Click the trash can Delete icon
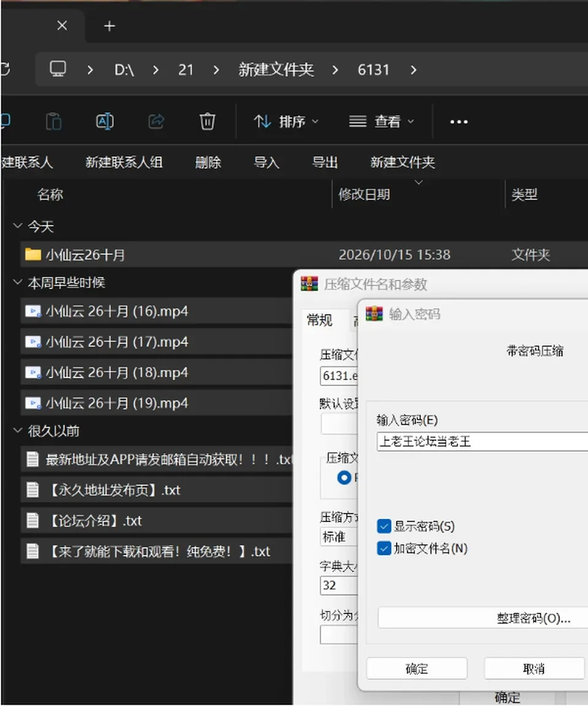588x706 pixels. [207, 121]
